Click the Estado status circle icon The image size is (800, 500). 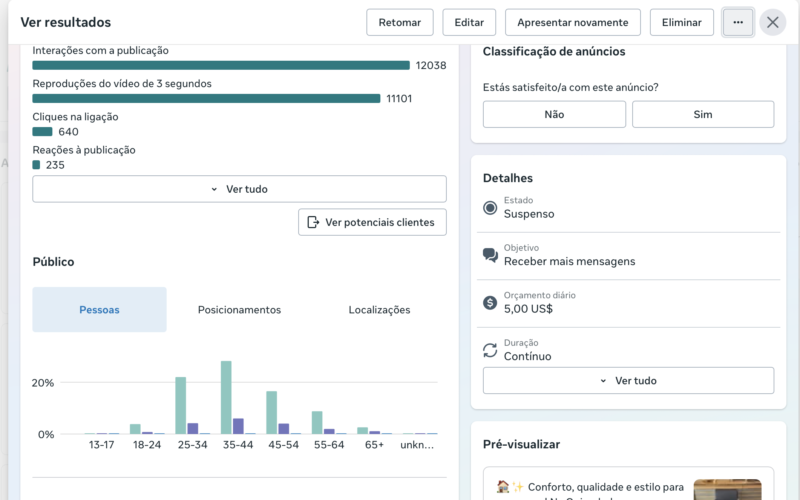[490, 208]
